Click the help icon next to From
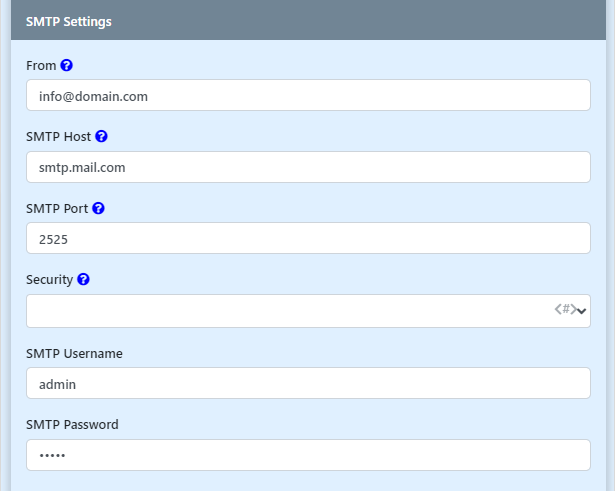The height and width of the screenshot is (491, 615). click(x=67, y=65)
